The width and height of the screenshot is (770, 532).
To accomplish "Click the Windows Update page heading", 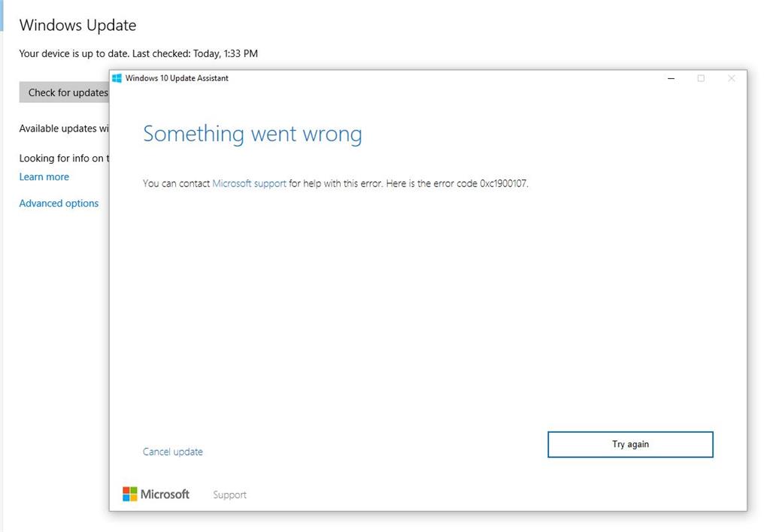I will click(x=77, y=25).
